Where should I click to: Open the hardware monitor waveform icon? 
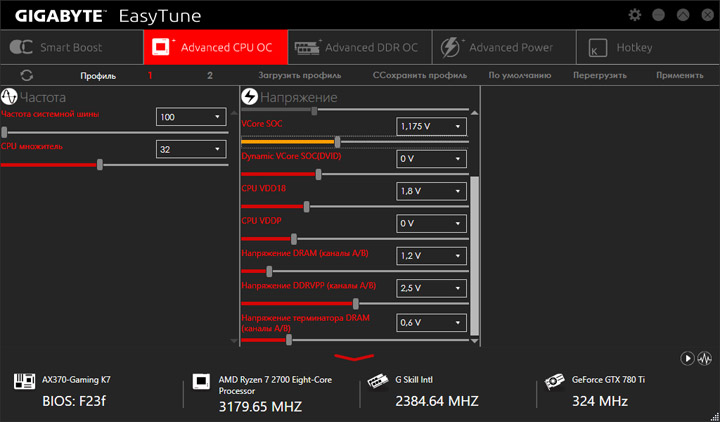click(704, 358)
